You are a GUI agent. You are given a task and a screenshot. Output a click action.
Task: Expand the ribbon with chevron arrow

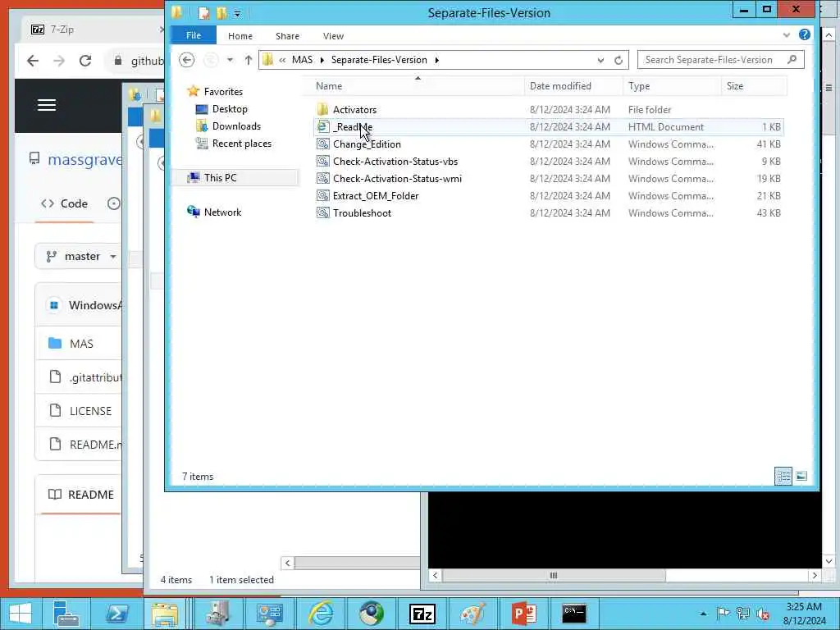(786, 35)
